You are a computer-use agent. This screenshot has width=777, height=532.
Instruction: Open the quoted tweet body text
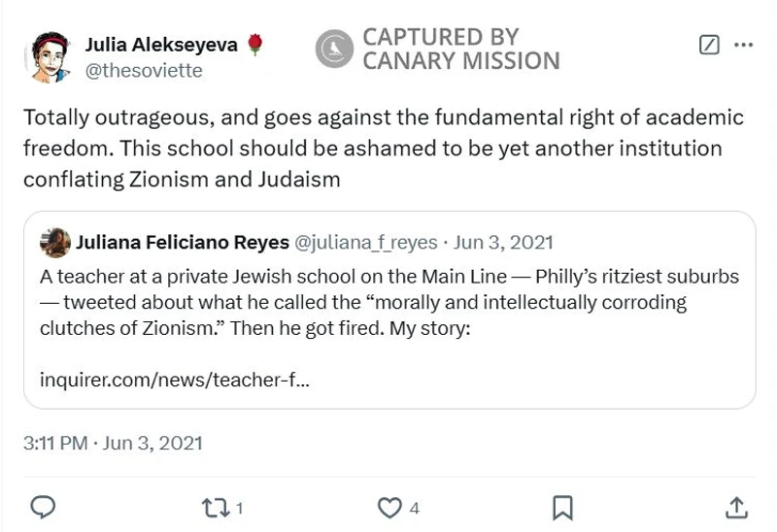click(388, 302)
